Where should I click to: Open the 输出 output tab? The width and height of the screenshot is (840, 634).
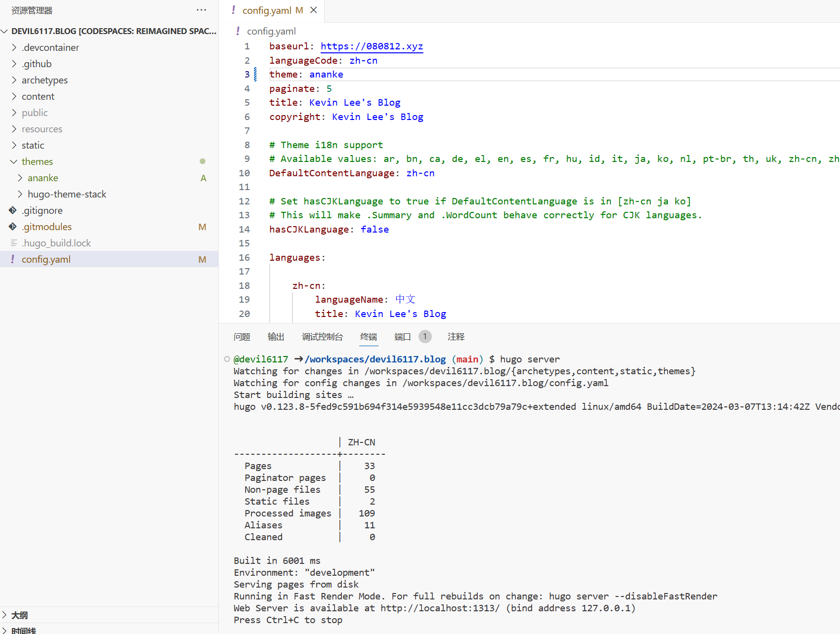[276, 337]
